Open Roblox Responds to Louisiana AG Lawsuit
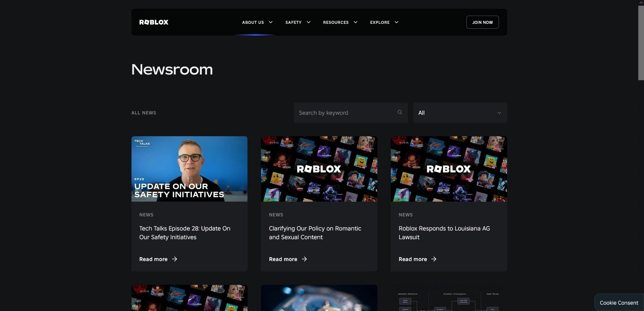Image resolution: width=644 pixels, height=311 pixels. tap(444, 233)
